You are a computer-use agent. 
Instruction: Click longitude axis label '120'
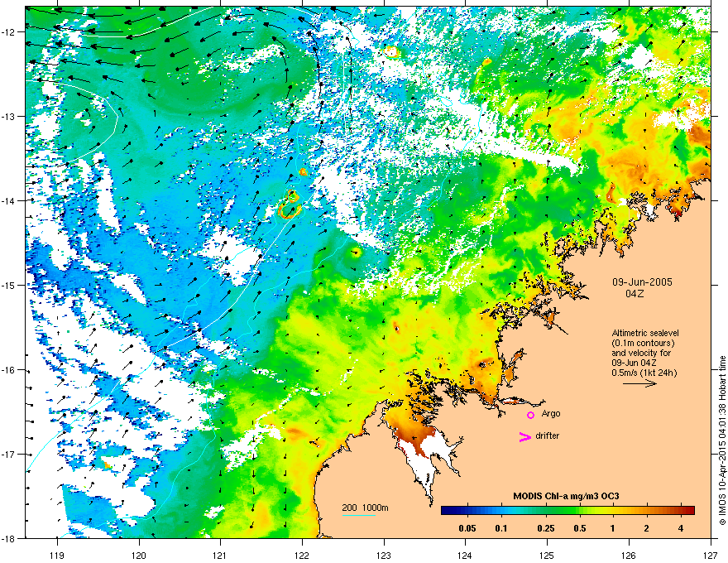[x=139, y=555]
